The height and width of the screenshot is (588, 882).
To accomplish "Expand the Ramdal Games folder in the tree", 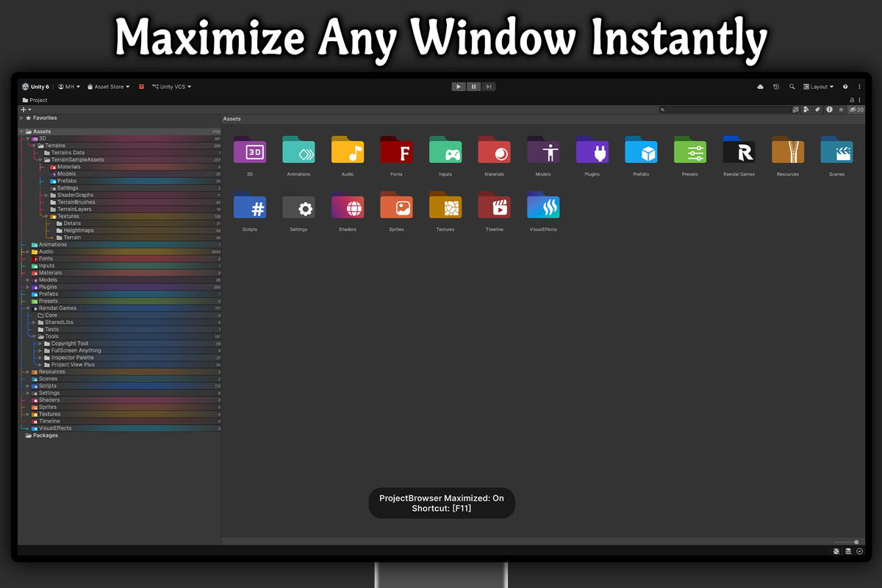I will (x=26, y=308).
